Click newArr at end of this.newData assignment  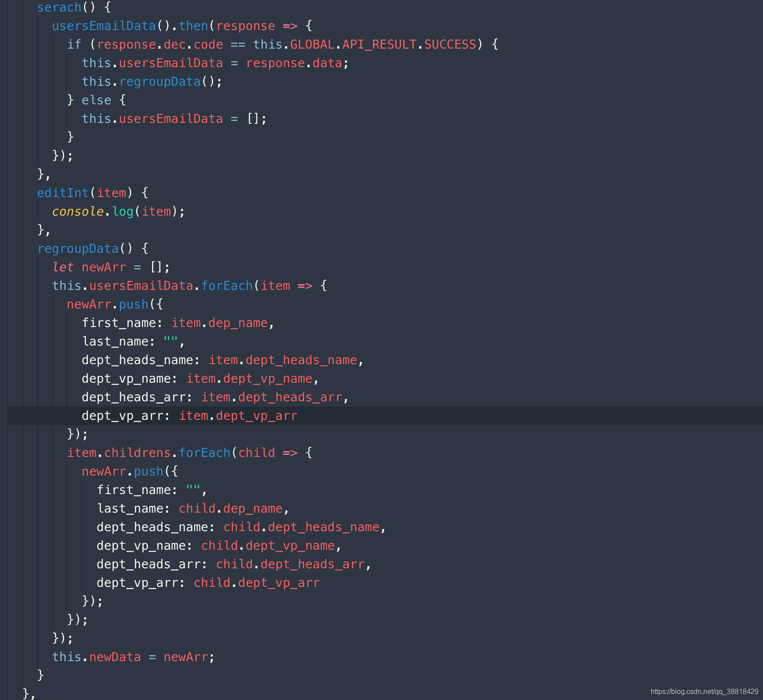point(186,657)
